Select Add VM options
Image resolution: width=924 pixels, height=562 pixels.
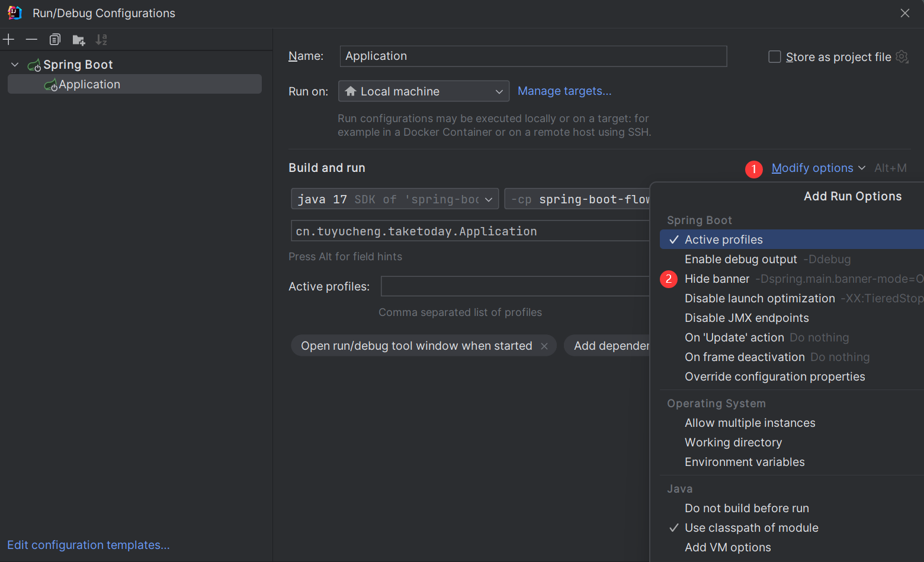[792, 547]
